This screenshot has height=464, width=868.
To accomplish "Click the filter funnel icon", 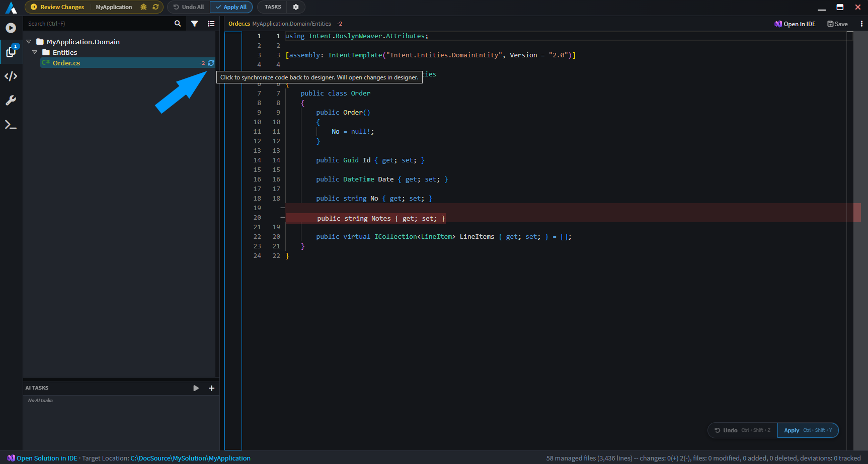I will coord(195,24).
